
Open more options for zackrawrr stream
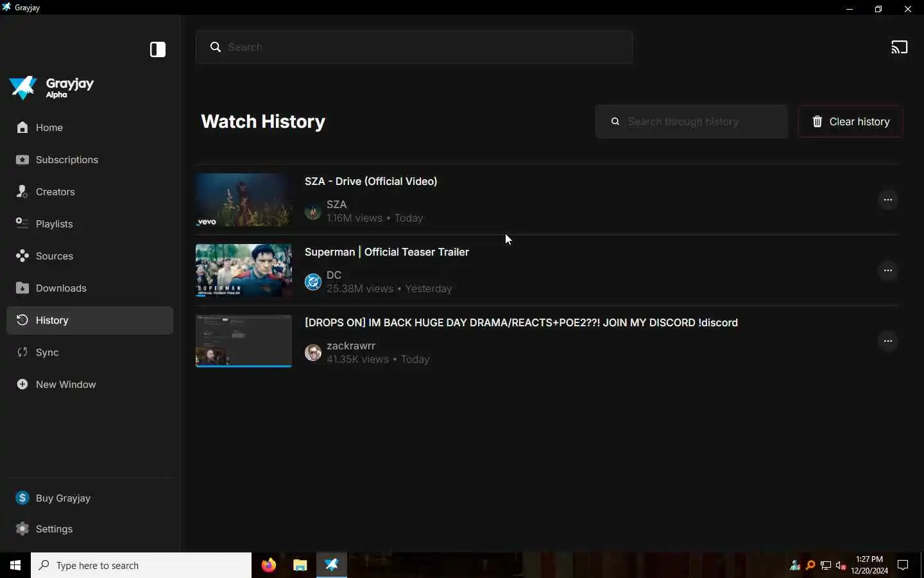[x=888, y=341]
